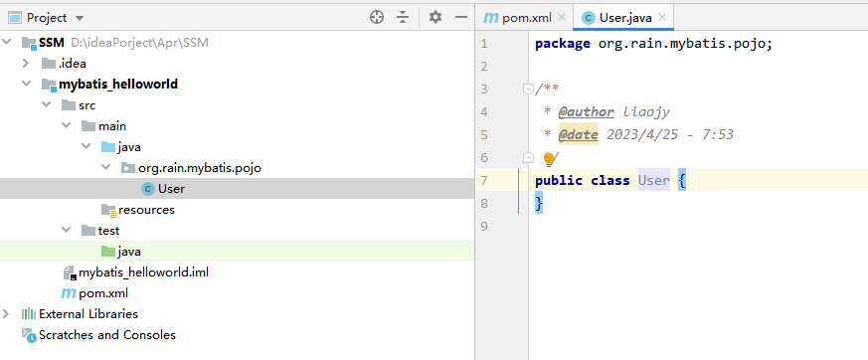Click the External Libraries icon
This screenshot has width=868, height=360.
pyautogui.click(x=28, y=314)
